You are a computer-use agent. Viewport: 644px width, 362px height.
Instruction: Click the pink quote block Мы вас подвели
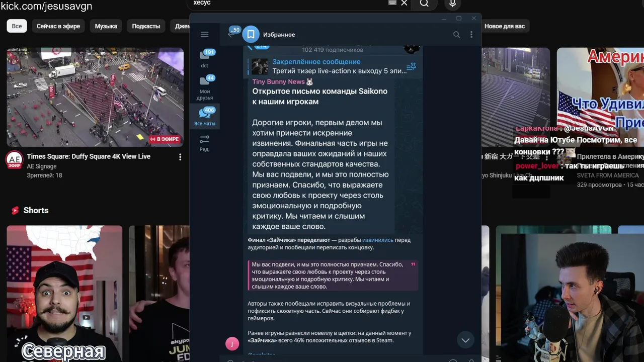(x=333, y=276)
